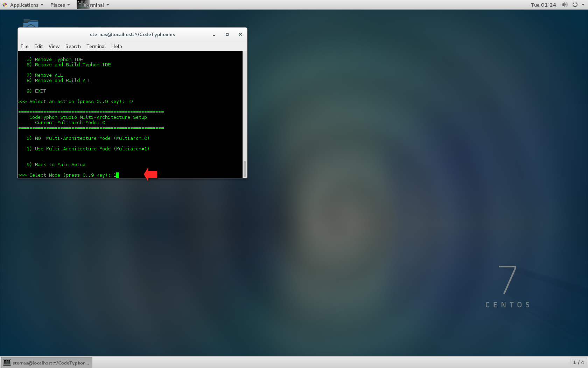Select the taskbar entry sternas@localhost:~/CodeTyphon...
This screenshot has width=588, height=368.
(x=47, y=363)
